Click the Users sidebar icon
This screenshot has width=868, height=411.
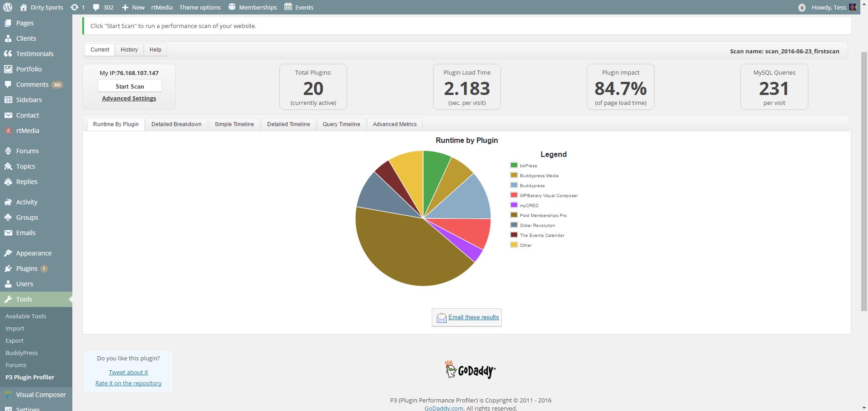click(8, 284)
